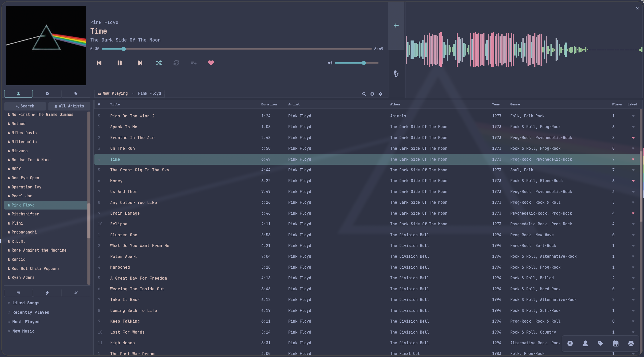The image size is (644, 357).
Task: Open the options menu for Plini
Action: tap(85, 223)
